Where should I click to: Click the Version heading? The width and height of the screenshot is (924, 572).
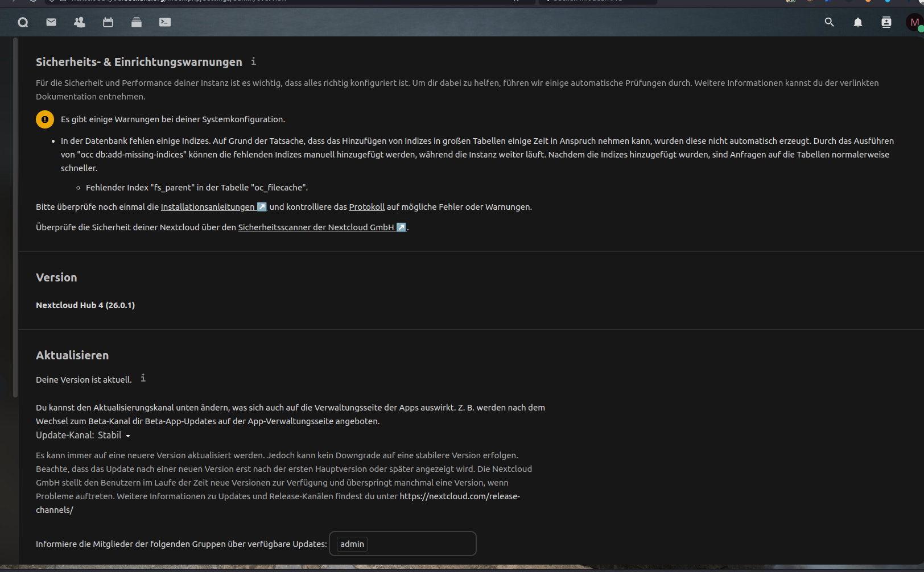point(56,277)
